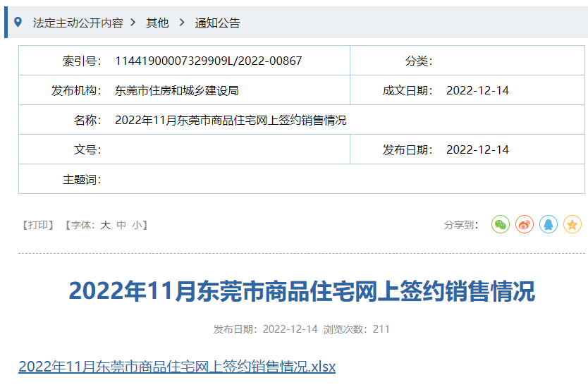
Task: Click the large blue article title
Action: (302, 291)
